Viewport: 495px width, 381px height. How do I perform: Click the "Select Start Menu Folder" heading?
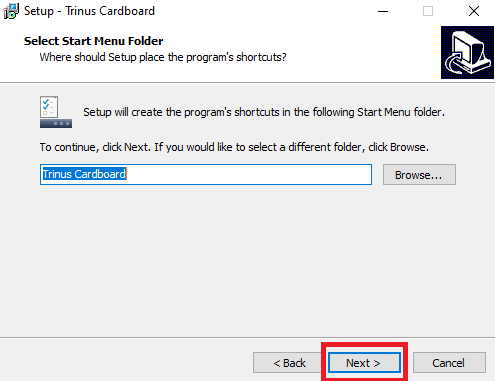point(93,41)
